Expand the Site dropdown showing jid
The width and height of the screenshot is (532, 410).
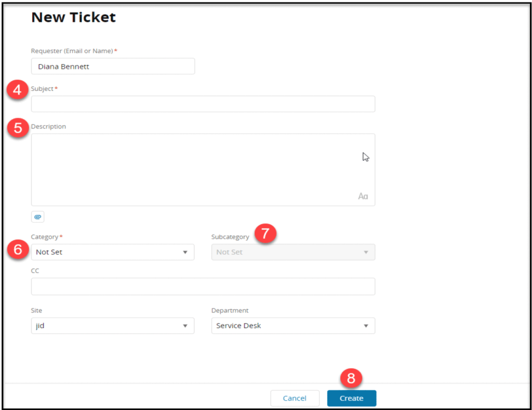pyautogui.click(x=113, y=325)
